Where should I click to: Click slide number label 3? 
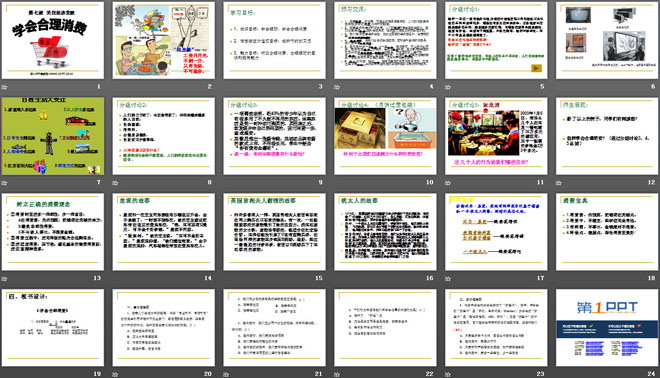(320, 87)
